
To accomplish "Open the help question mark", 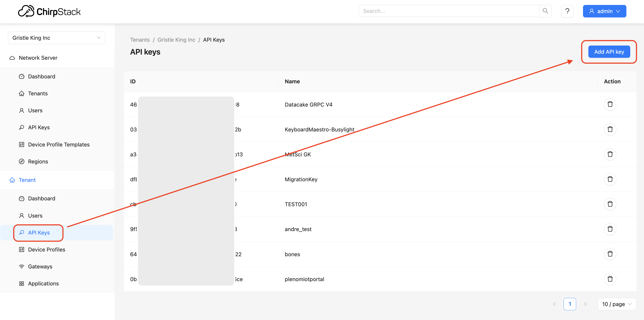I will tap(567, 11).
